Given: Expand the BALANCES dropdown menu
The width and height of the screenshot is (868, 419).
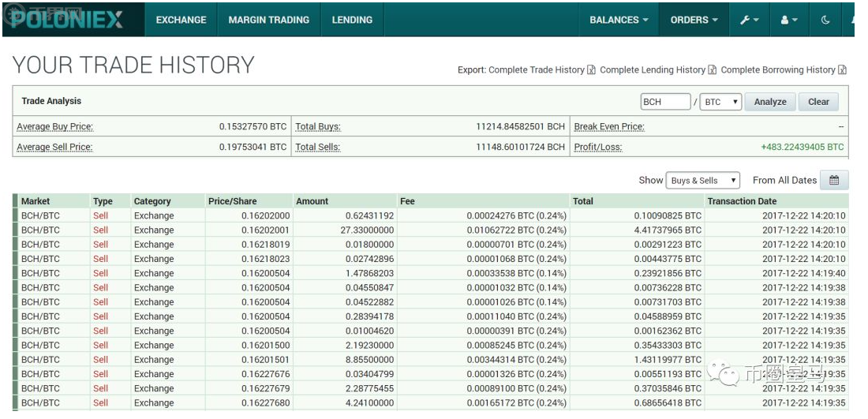Looking at the screenshot, I should 619,20.
